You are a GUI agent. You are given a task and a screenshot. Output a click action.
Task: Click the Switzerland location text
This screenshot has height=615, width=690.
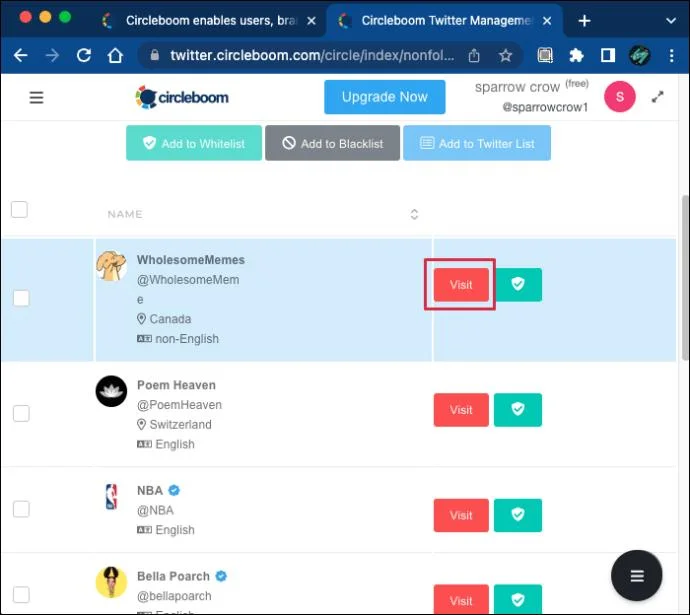coord(180,425)
